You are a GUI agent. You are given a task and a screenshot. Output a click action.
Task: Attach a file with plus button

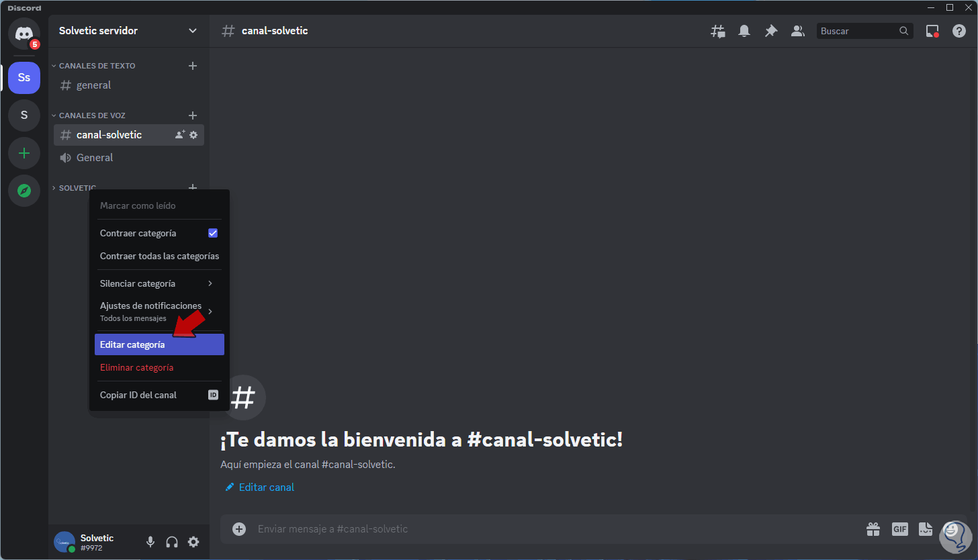[239, 529]
